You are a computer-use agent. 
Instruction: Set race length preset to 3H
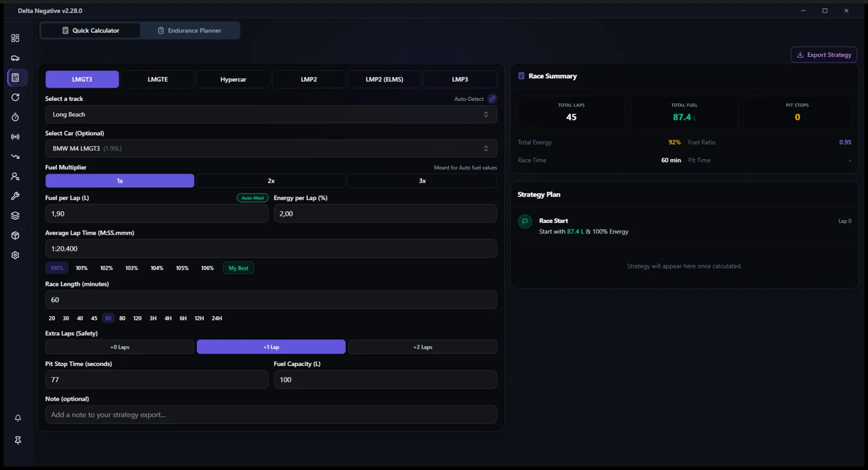click(153, 319)
